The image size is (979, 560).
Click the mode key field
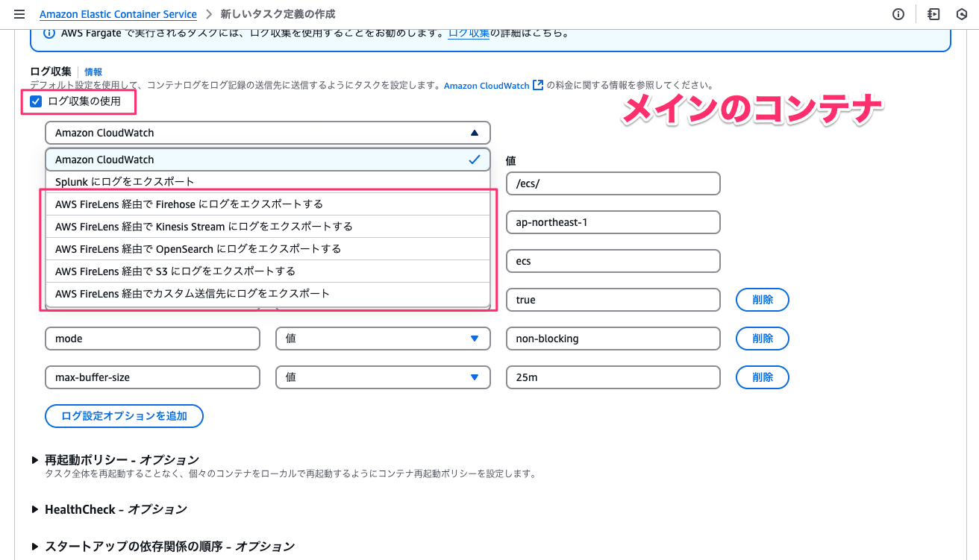152,339
